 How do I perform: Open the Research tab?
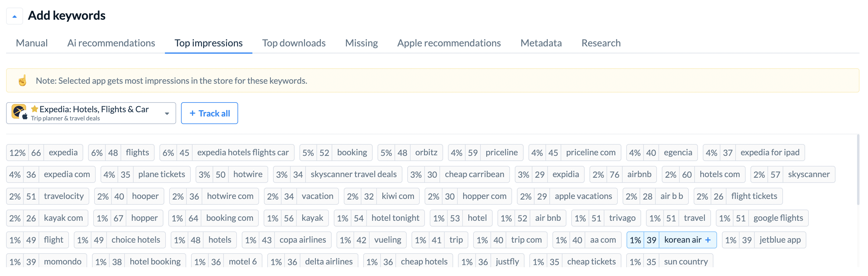point(601,43)
